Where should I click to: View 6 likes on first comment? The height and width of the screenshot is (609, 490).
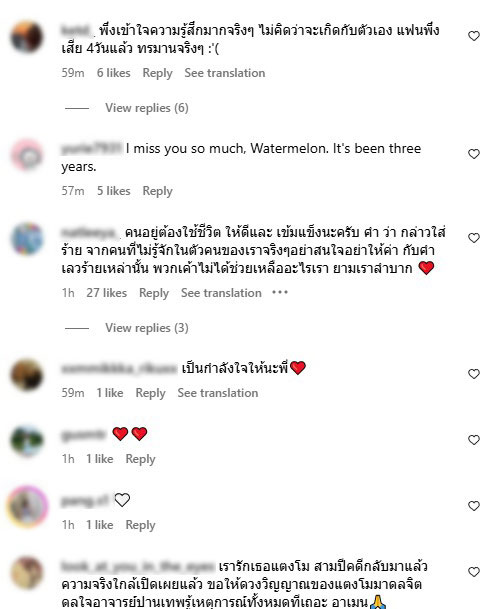pyautogui.click(x=113, y=73)
